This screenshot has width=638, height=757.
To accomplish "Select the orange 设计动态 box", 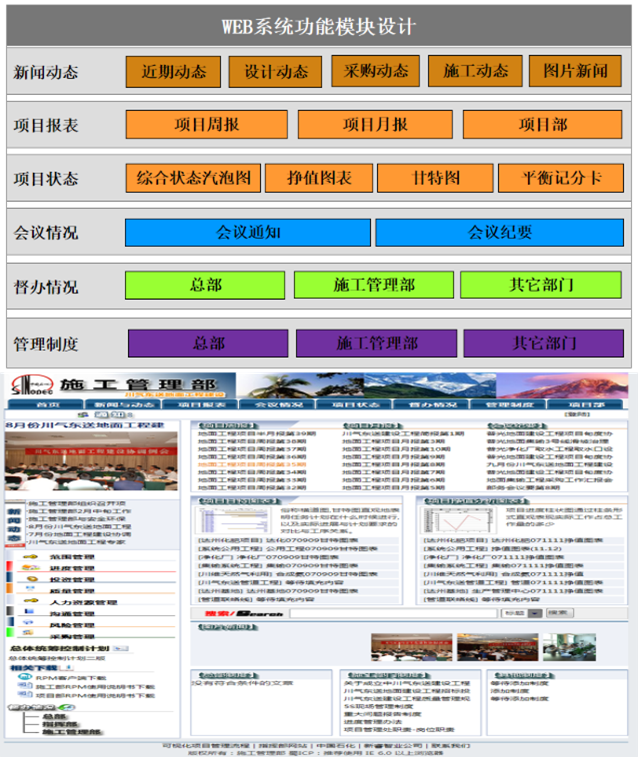I will 275,72.
